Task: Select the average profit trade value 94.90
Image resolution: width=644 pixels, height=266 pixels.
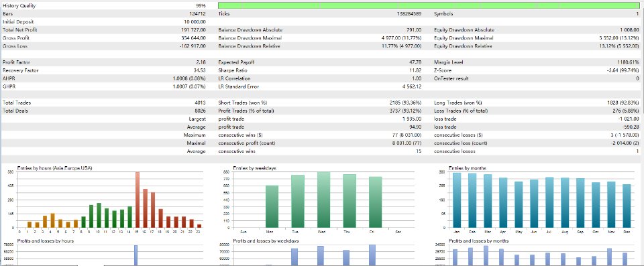Action: coord(415,127)
